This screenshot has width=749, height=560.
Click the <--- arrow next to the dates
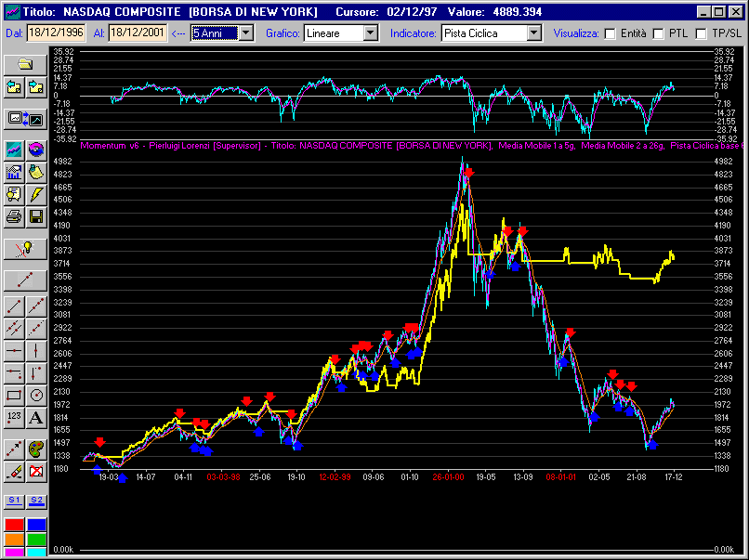(178, 33)
